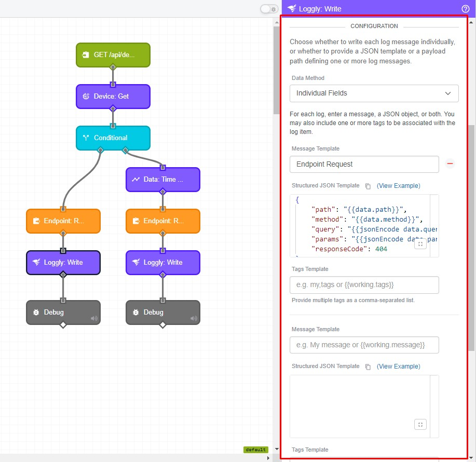The width and height of the screenshot is (476, 462).
Task: Click the bug icon on right Debug node
Action: pos(135,312)
